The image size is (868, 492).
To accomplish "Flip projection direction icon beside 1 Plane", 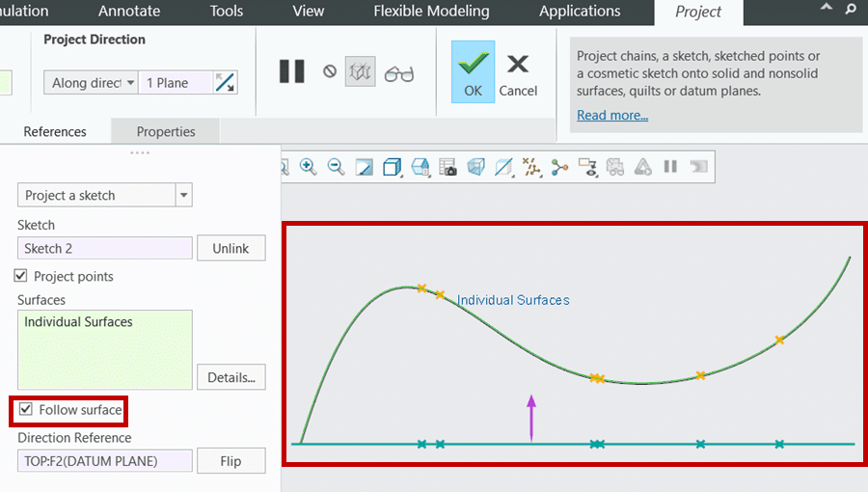I will (x=225, y=83).
